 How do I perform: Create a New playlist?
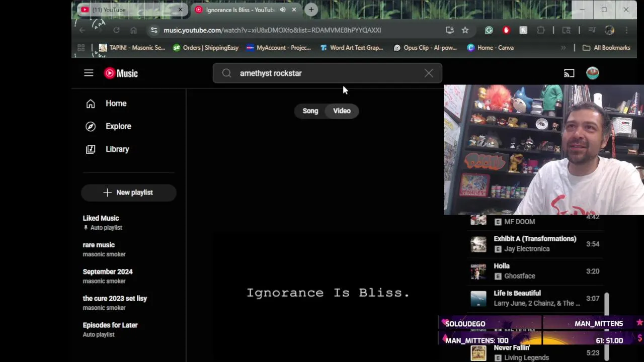point(128,193)
